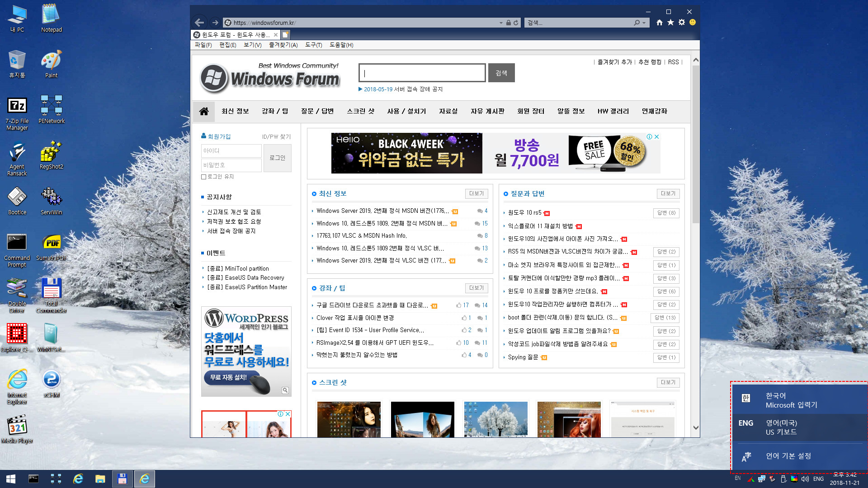The width and height of the screenshot is (868, 488).
Task: Click the browser Back arrow button
Action: point(199,22)
